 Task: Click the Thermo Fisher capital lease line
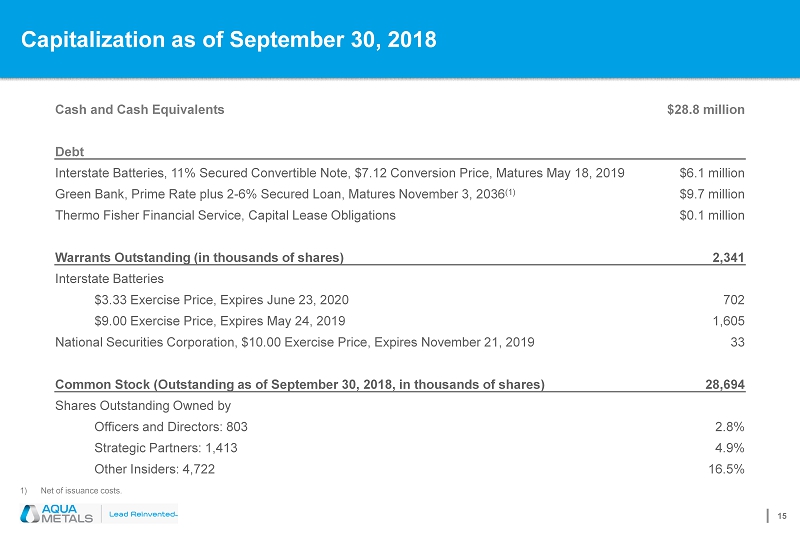point(225,215)
